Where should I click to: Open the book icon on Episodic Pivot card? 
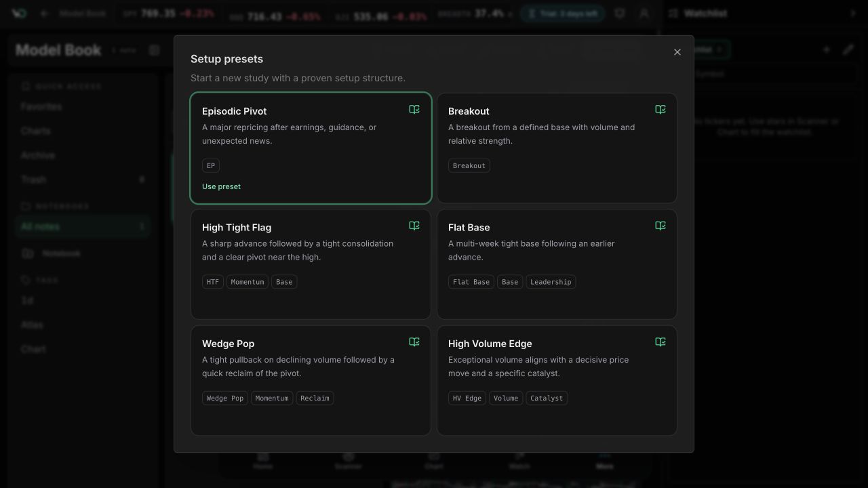click(x=414, y=110)
